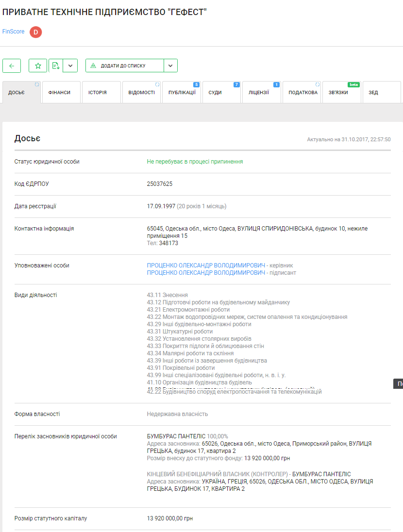Expand the Додати до списку dropdown arrow
Screen dimensions: 403x532
170,66
